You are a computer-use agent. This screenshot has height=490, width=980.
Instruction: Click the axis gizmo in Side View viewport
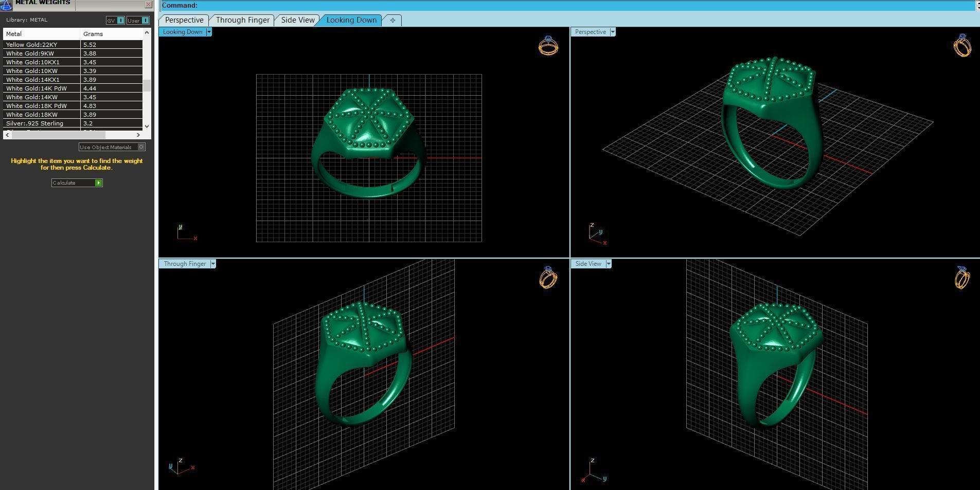[x=594, y=470]
